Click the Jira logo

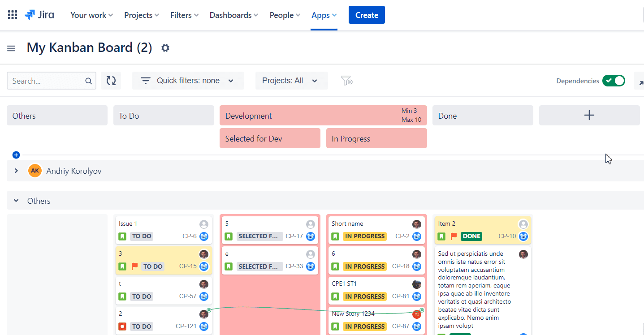pos(39,15)
